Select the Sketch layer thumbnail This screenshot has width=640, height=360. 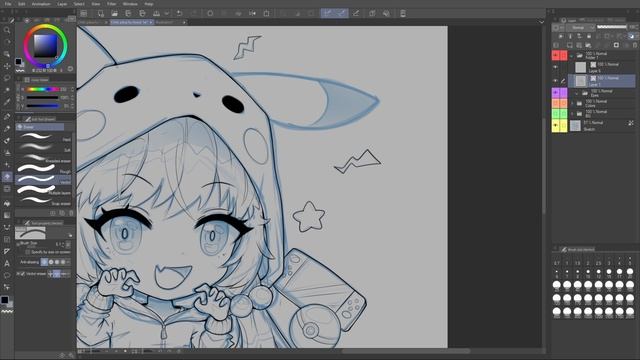pos(575,126)
